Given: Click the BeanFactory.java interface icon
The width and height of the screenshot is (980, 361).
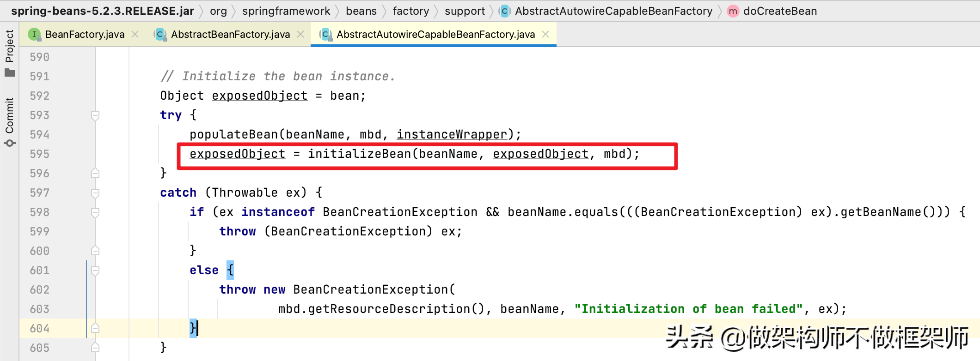Looking at the screenshot, I should (x=34, y=35).
